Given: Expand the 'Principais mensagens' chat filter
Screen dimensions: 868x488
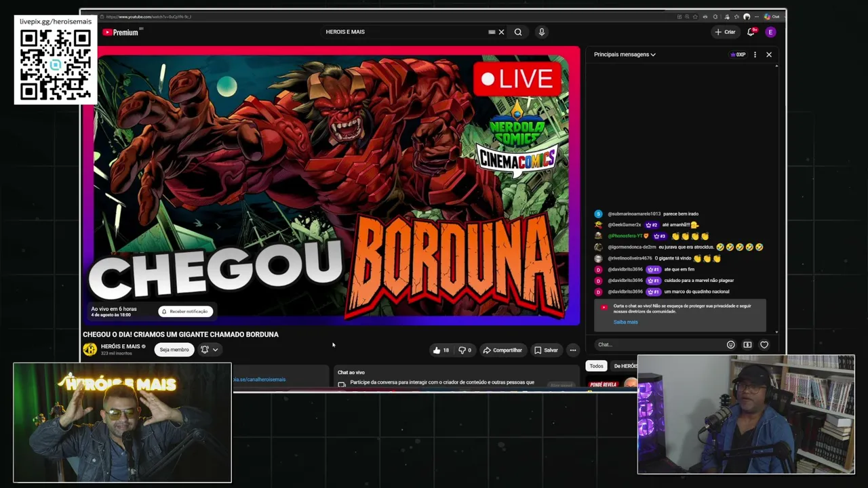Looking at the screenshot, I should (x=625, y=55).
